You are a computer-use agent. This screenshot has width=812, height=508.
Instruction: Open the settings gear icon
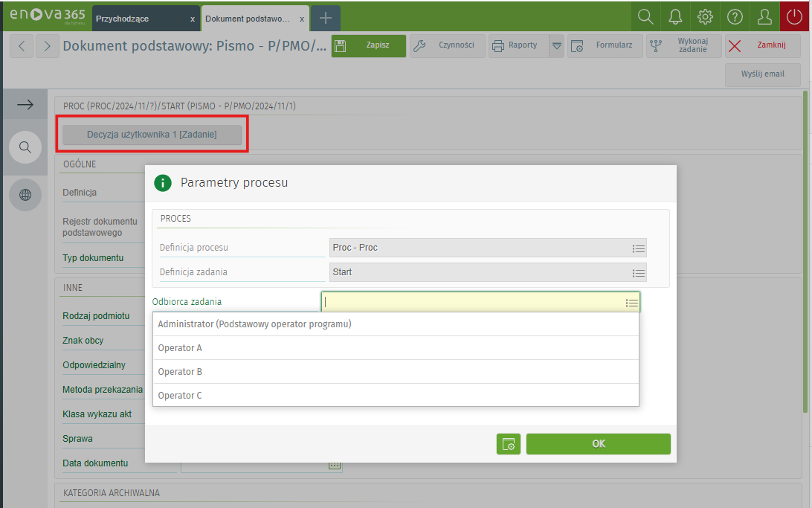705,17
